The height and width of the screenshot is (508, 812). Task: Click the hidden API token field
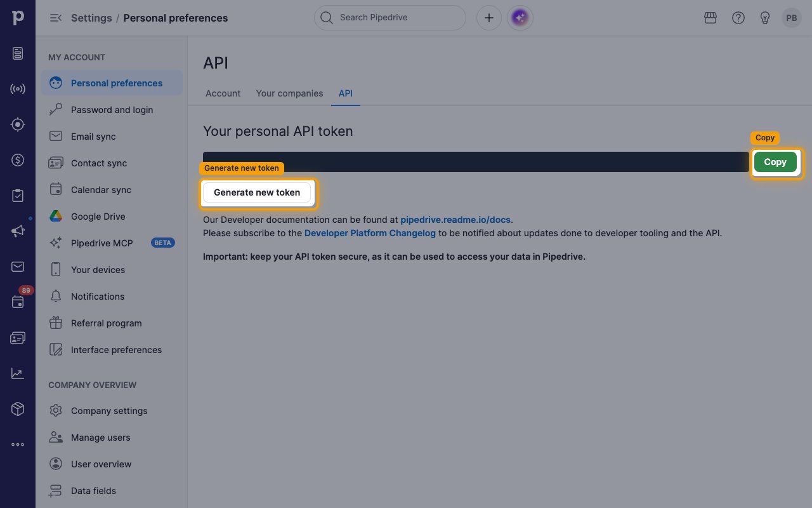click(476, 162)
